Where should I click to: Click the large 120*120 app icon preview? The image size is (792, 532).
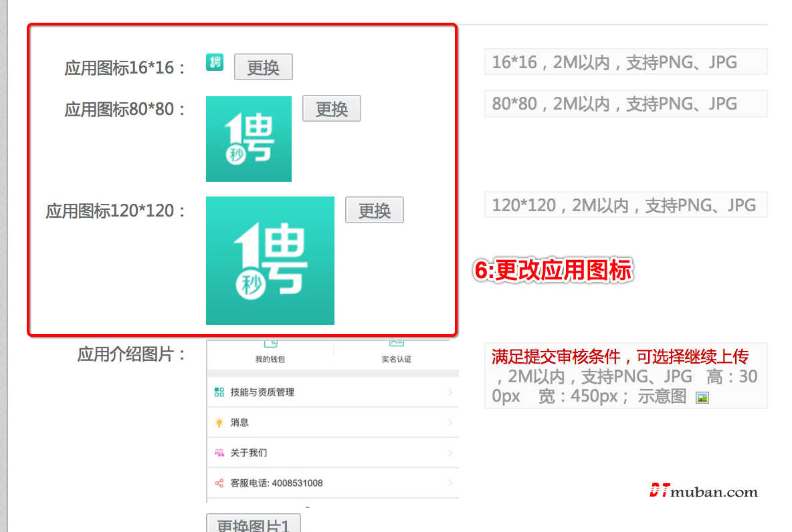click(x=270, y=261)
